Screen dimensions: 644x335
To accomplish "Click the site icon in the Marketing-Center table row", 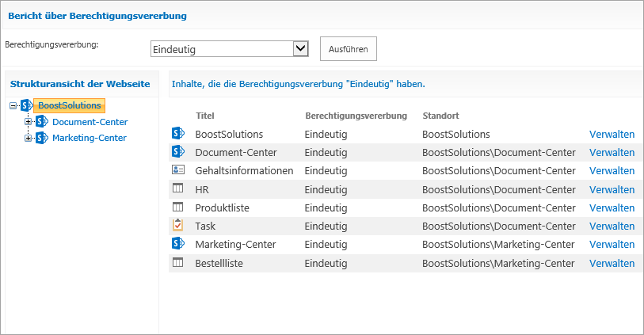I will click(x=178, y=243).
